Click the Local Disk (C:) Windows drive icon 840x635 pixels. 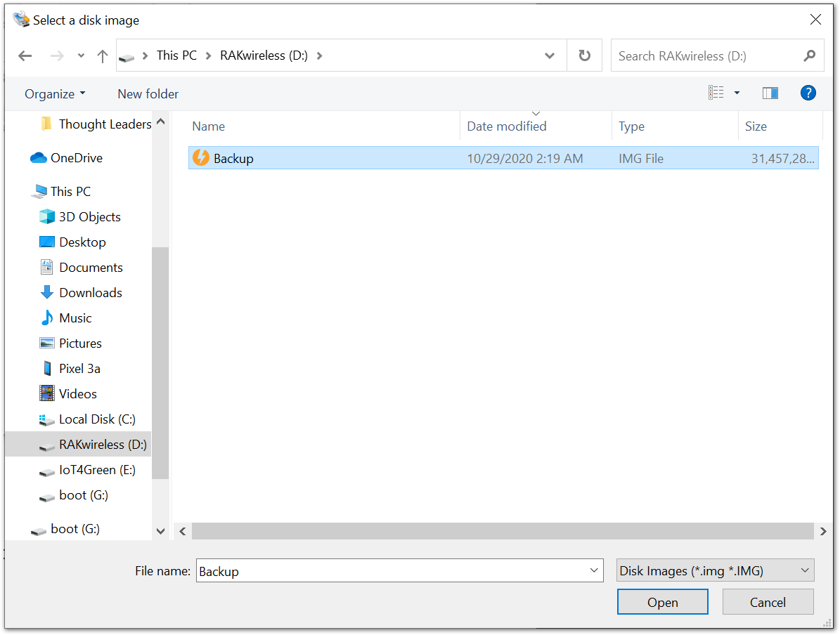pyautogui.click(x=47, y=420)
